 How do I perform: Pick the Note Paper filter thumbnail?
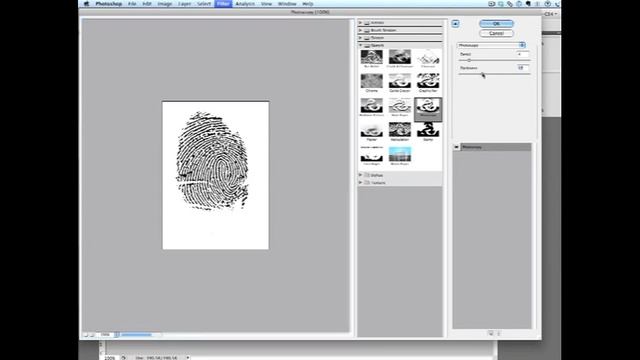(x=400, y=105)
